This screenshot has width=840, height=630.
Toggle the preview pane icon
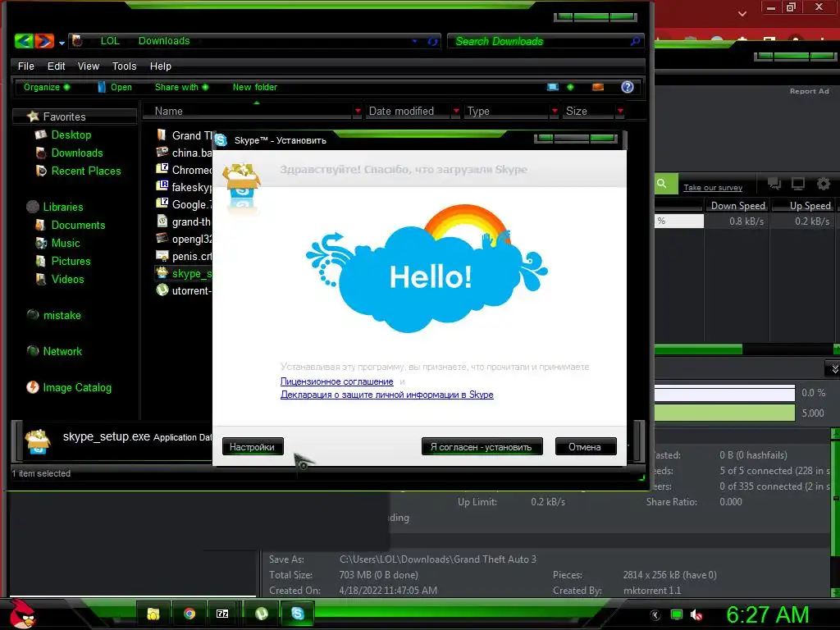(x=598, y=87)
